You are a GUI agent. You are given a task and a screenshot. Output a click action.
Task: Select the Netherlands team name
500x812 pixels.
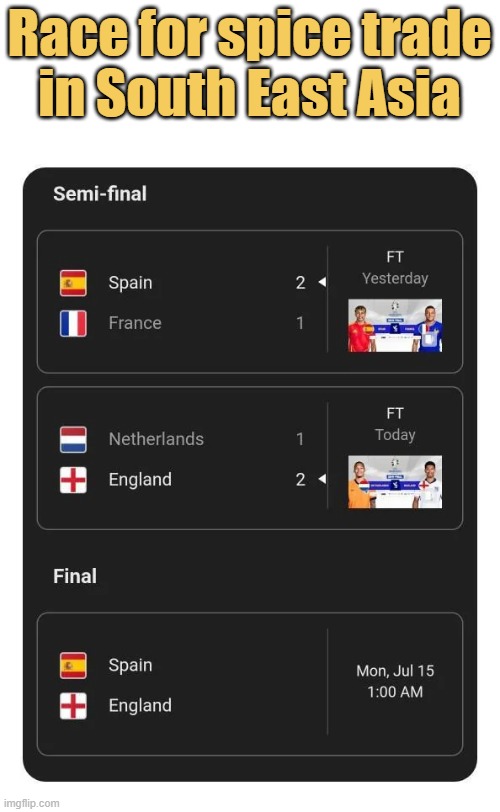coord(156,439)
